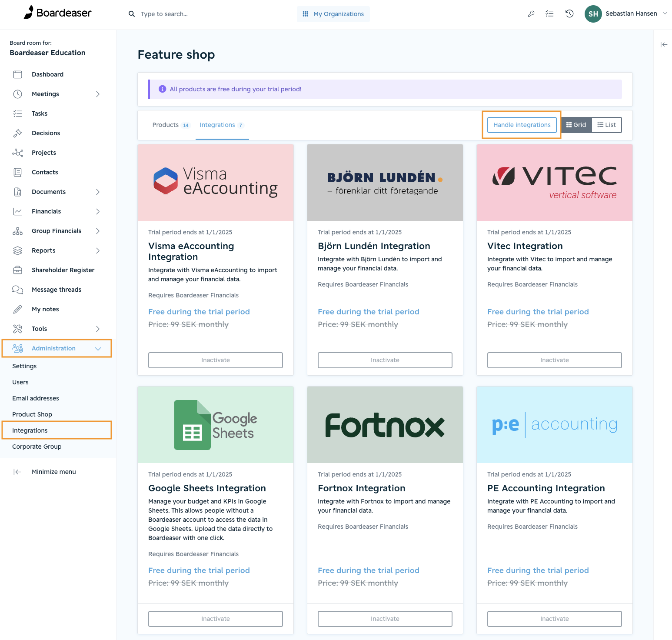
Task: Click the Minimize menu label
Action: click(54, 472)
